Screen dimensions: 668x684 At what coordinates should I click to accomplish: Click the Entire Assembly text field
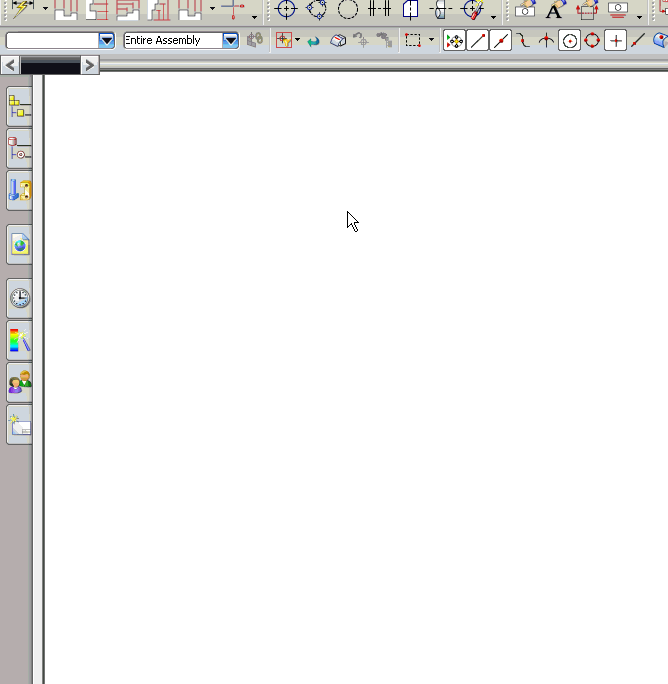173,41
